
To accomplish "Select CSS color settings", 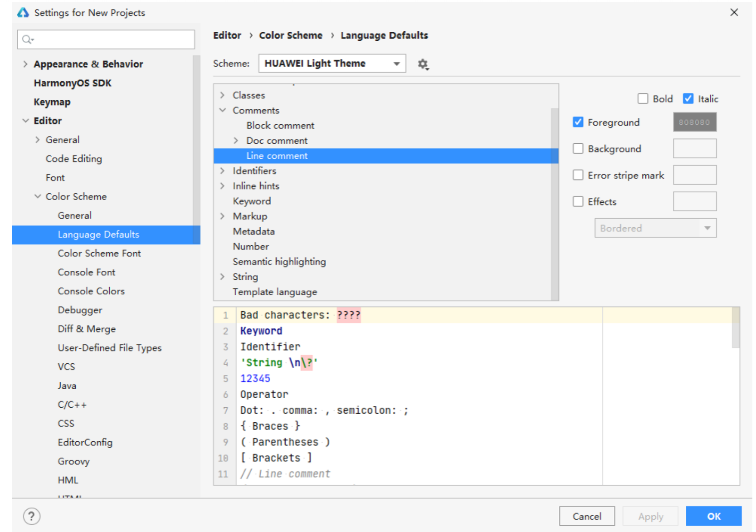I will [x=66, y=423].
